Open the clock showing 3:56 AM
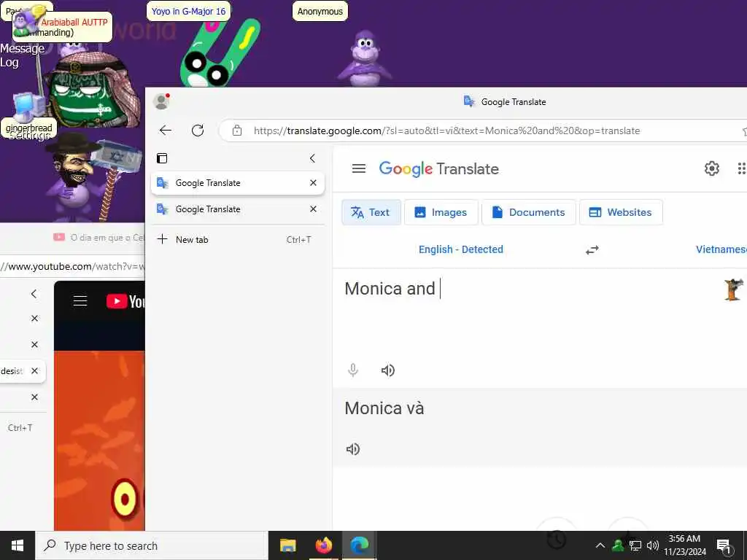 tap(684, 545)
